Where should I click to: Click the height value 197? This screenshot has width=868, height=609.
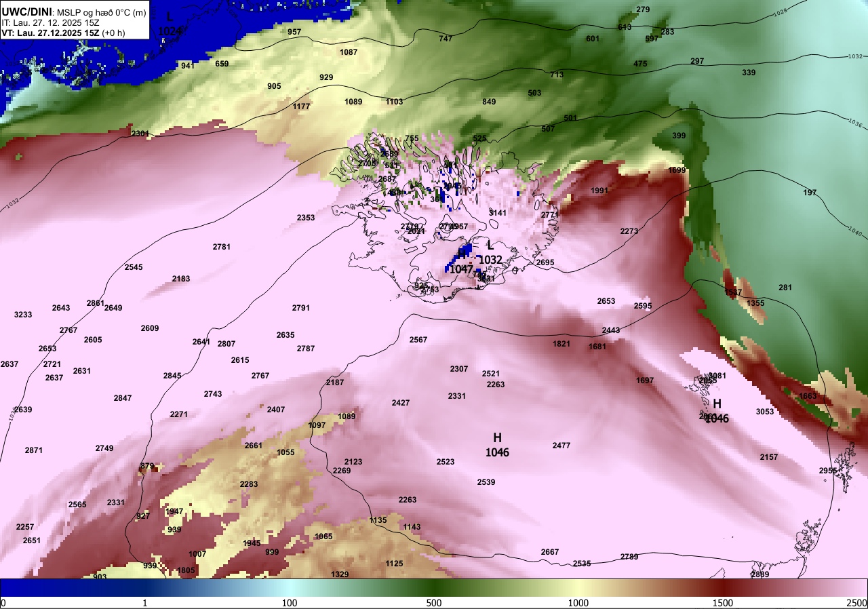click(x=810, y=193)
